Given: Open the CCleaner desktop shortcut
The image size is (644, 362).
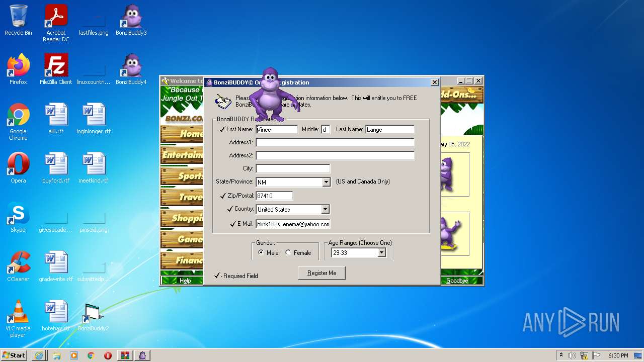Looking at the screenshot, I should 18,266.
